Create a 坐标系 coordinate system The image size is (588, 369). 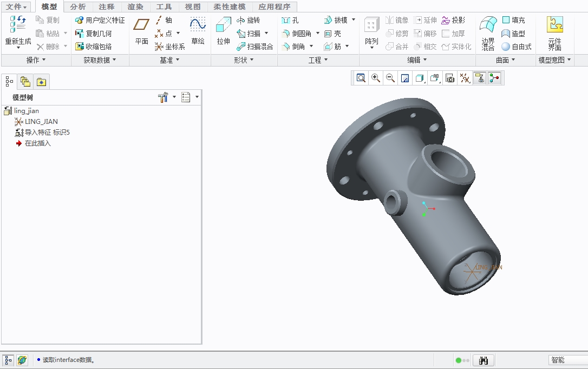point(170,47)
